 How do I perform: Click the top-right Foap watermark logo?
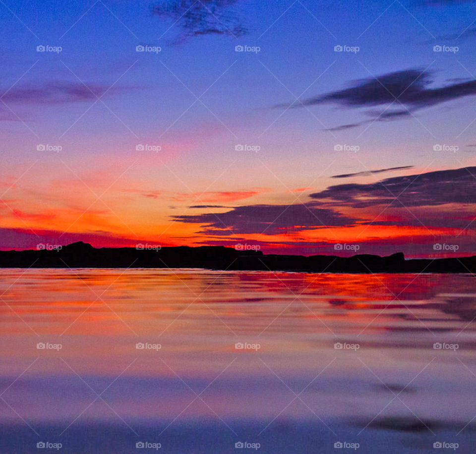pyautogui.click(x=446, y=49)
